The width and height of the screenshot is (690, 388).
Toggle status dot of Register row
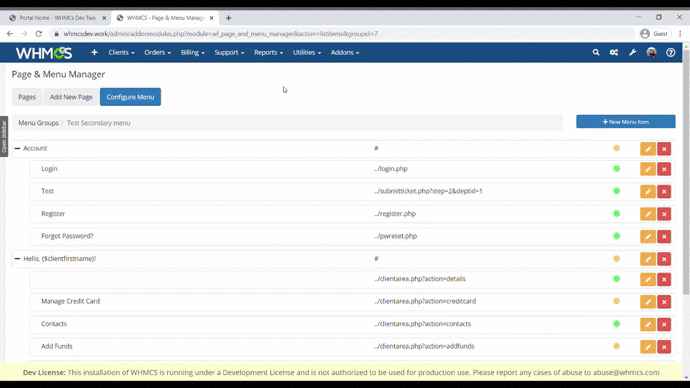[617, 213]
